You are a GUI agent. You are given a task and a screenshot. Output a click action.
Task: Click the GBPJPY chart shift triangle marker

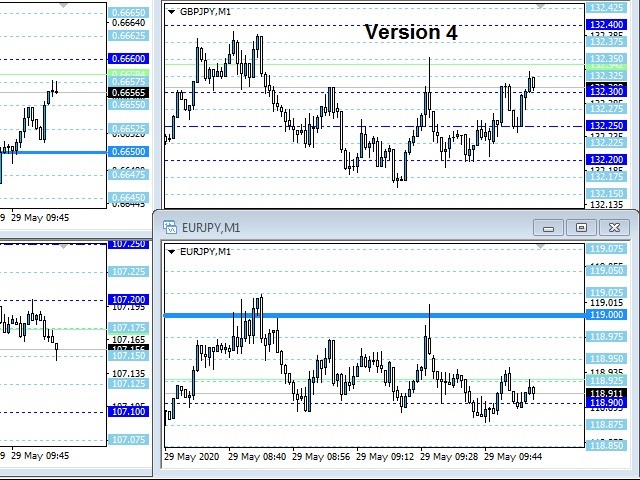pos(540,6)
